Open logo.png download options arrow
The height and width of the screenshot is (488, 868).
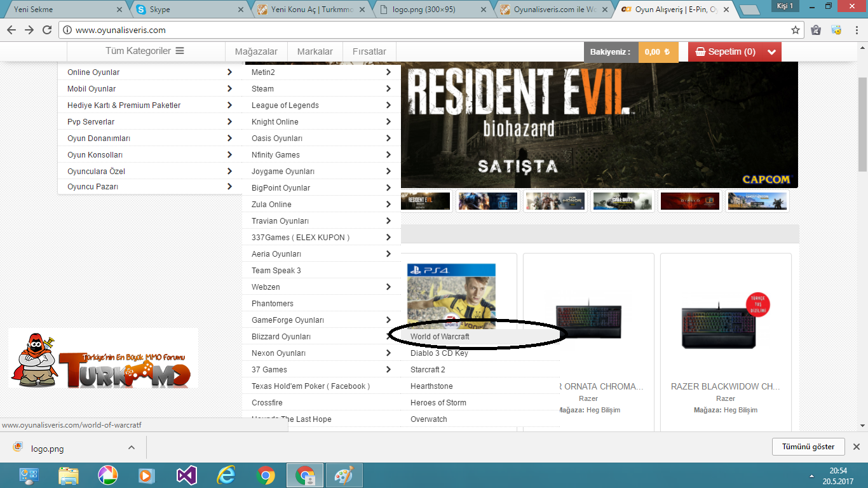(131, 447)
